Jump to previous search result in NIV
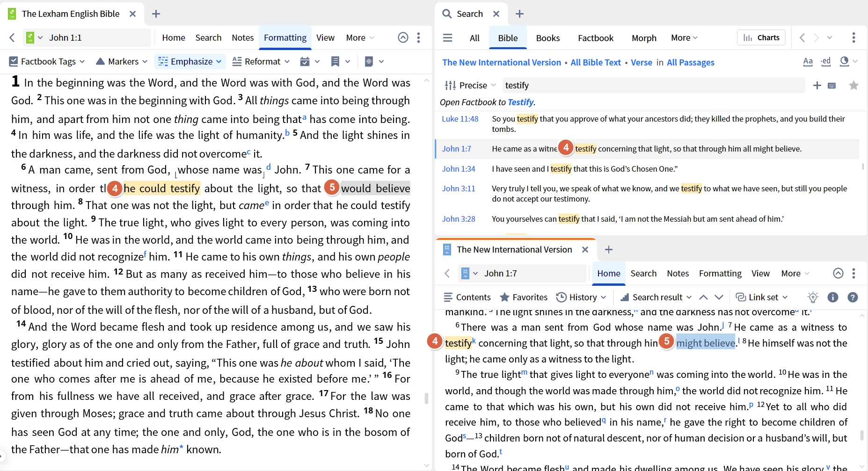This screenshot has width=868, height=471. [703, 297]
